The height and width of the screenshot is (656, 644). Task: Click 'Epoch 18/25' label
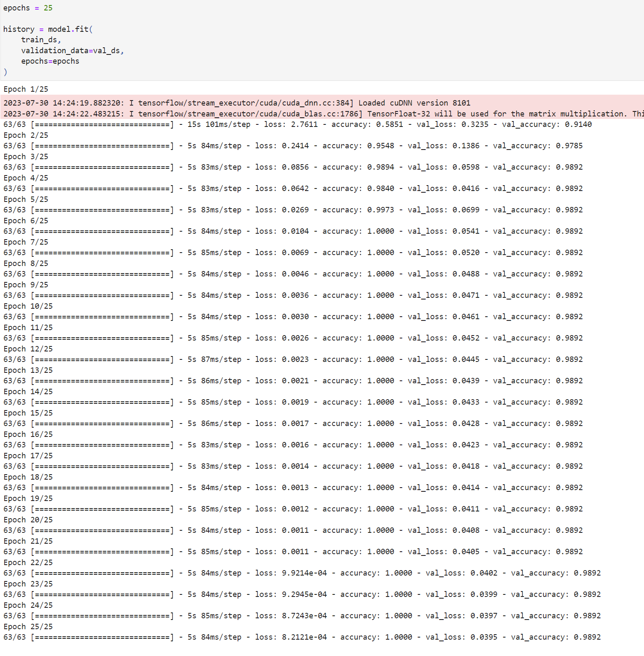tap(28, 477)
